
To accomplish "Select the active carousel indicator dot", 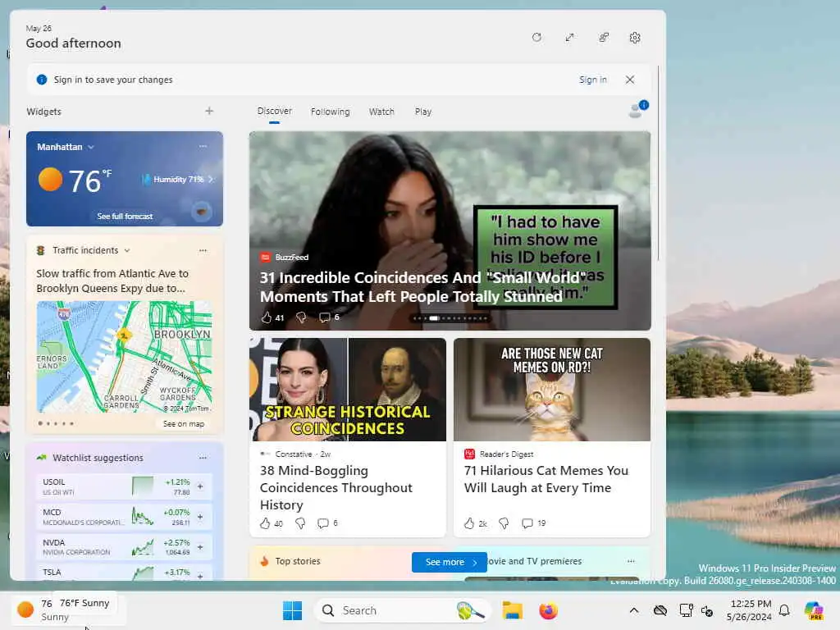I will click(x=433, y=318).
